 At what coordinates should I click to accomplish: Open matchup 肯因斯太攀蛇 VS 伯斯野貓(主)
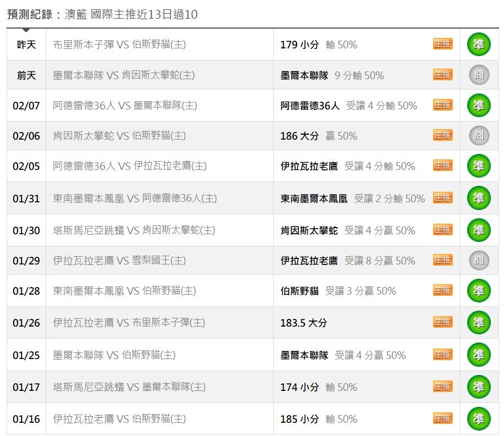click(119, 136)
